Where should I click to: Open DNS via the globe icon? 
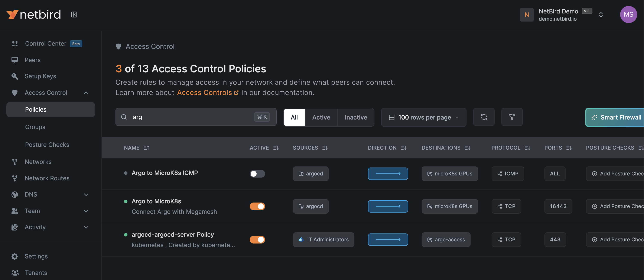click(x=15, y=194)
